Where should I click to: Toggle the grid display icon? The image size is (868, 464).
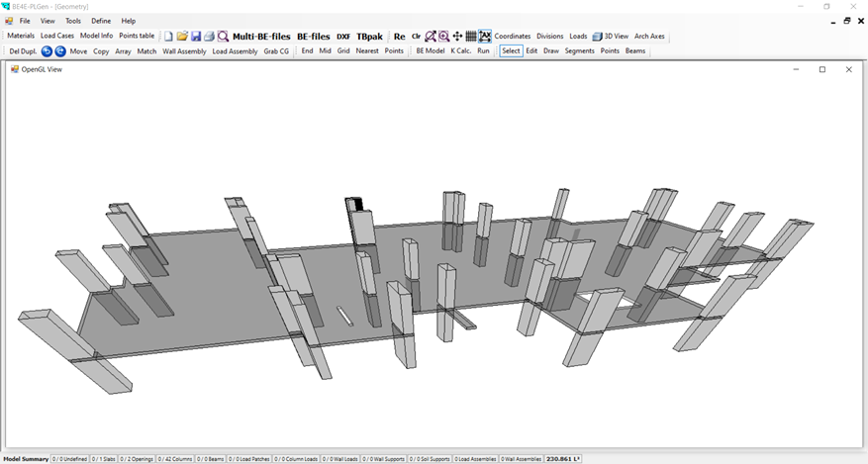(470, 37)
